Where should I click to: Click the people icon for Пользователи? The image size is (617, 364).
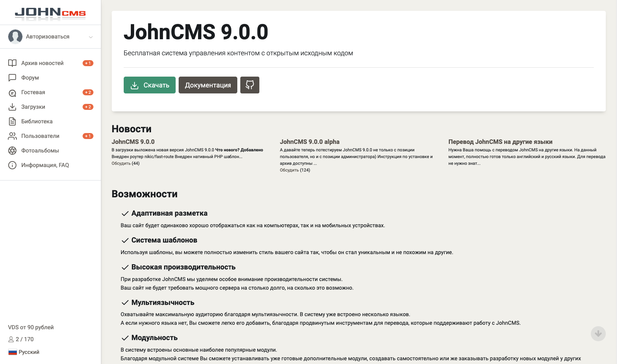(x=12, y=136)
